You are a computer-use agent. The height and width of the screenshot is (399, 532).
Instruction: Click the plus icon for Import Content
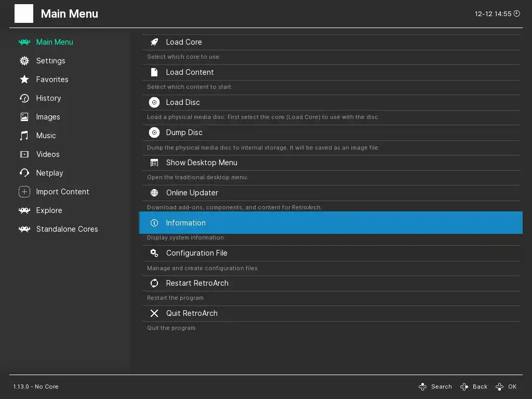(x=24, y=192)
